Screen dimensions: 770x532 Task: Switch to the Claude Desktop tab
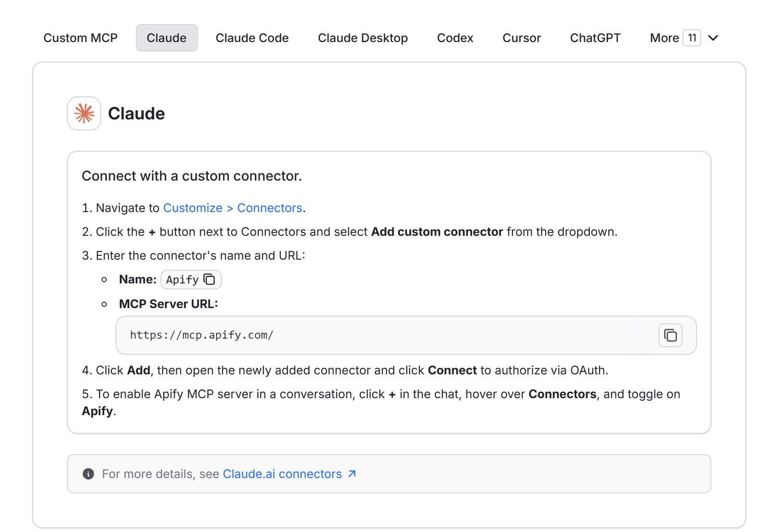click(363, 38)
